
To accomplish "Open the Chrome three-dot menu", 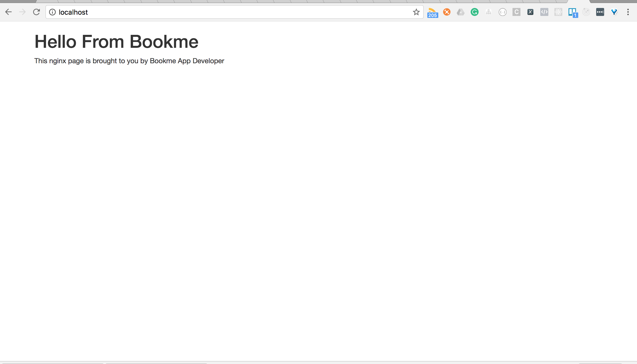I will (629, 12).
